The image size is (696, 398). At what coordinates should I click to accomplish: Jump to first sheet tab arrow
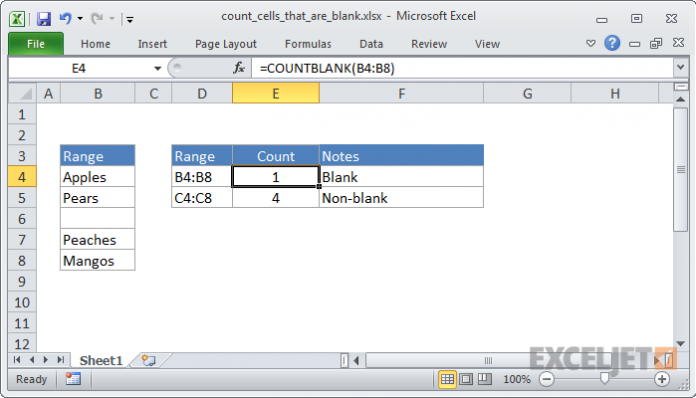(x=17, y=360)
